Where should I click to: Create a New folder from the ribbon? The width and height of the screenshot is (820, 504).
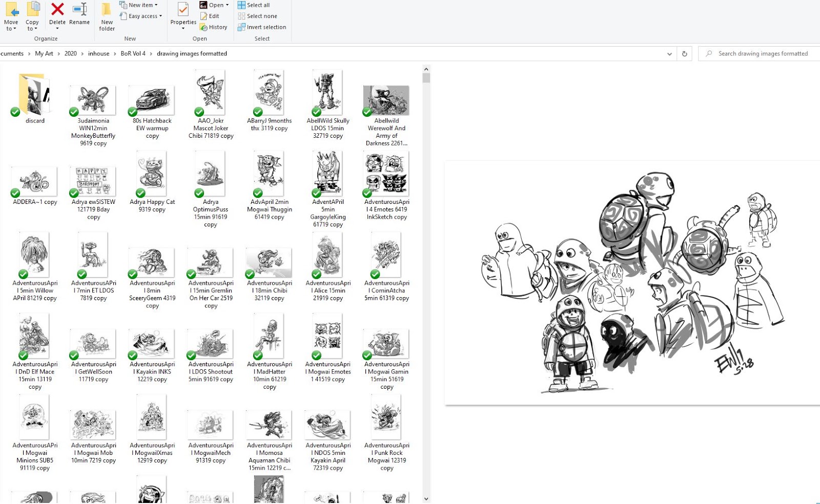pyautogui.click(x=107, y=16)
